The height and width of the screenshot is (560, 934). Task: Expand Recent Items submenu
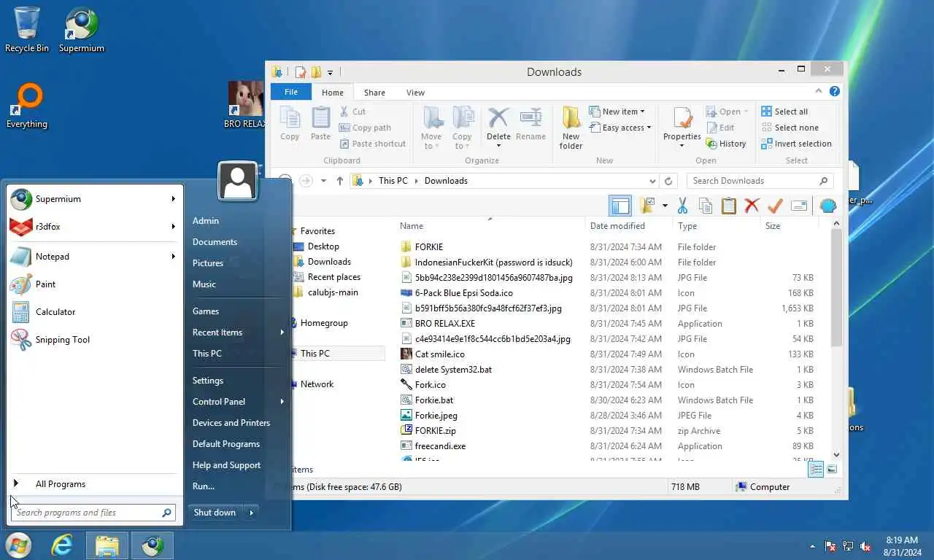[282, 332]
